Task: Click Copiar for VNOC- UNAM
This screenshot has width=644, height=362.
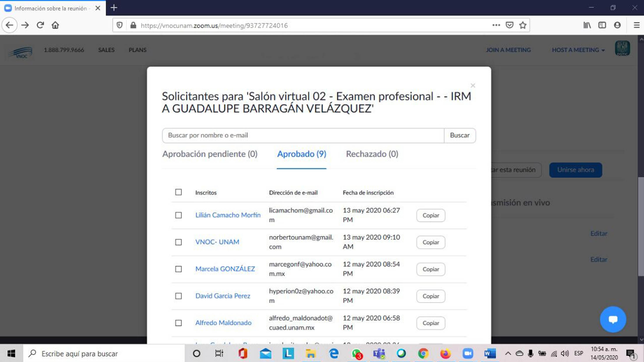Action: pyautogui.click(x=431, y=243)
